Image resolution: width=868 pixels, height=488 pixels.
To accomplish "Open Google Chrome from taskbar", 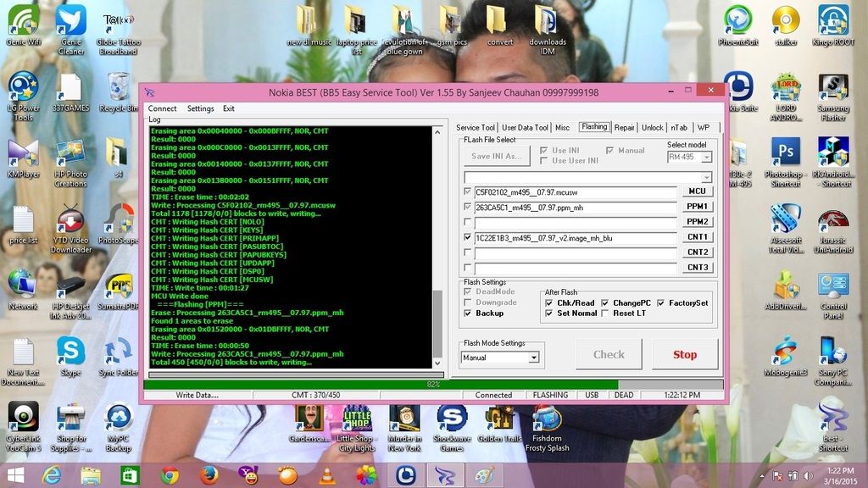I will click(170, 475).
